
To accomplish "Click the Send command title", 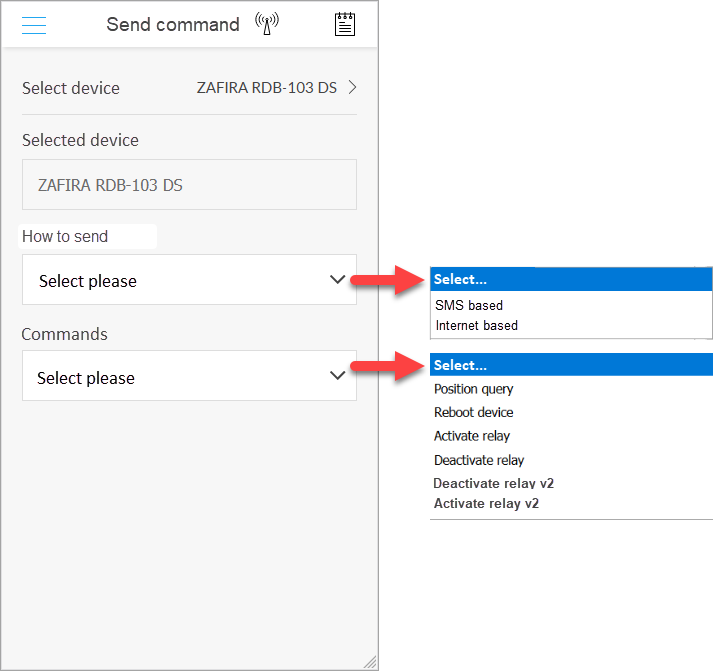I will 173,25.
